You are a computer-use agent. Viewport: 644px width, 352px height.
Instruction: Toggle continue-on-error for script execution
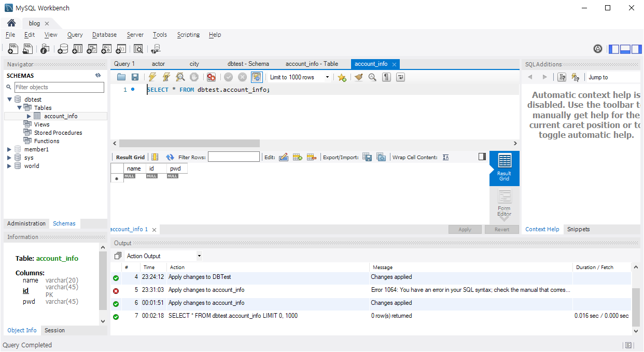pyautogui.click(x=211, y=77)
